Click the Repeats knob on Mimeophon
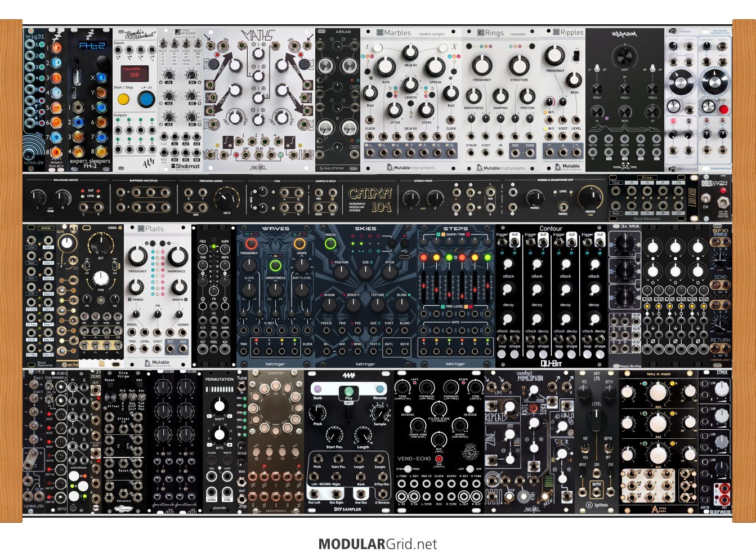The width and height of the screenshot is (756, 556). pyautogui.click(x=509, y=408)
